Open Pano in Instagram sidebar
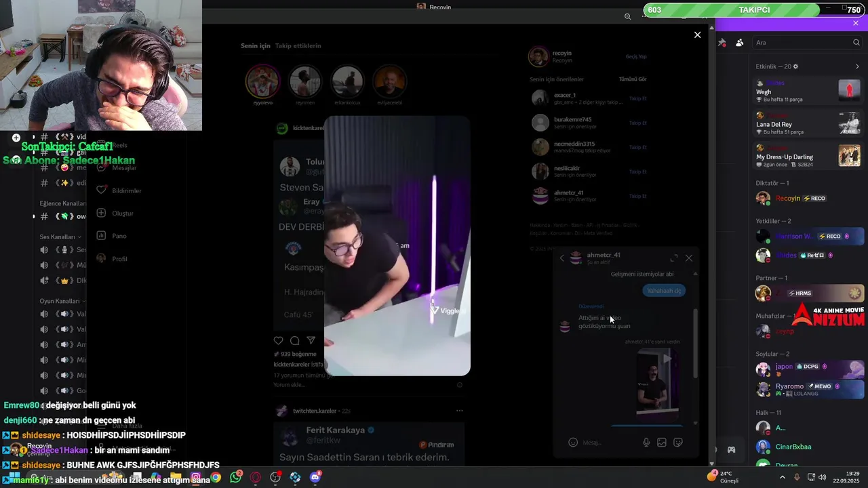 tap(112, 236)
